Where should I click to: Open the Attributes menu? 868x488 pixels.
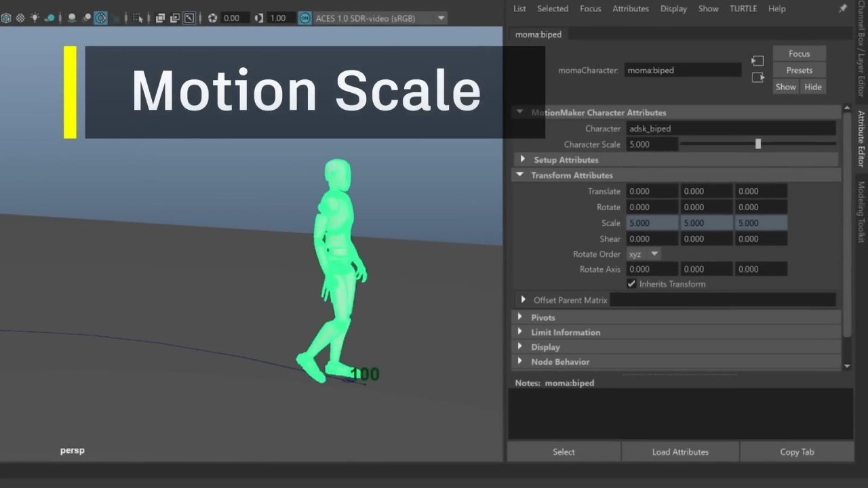[630, 9]
